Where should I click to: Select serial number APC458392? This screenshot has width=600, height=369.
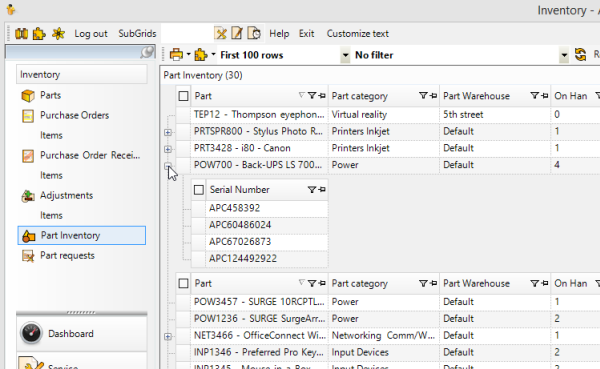coord(267,208)
